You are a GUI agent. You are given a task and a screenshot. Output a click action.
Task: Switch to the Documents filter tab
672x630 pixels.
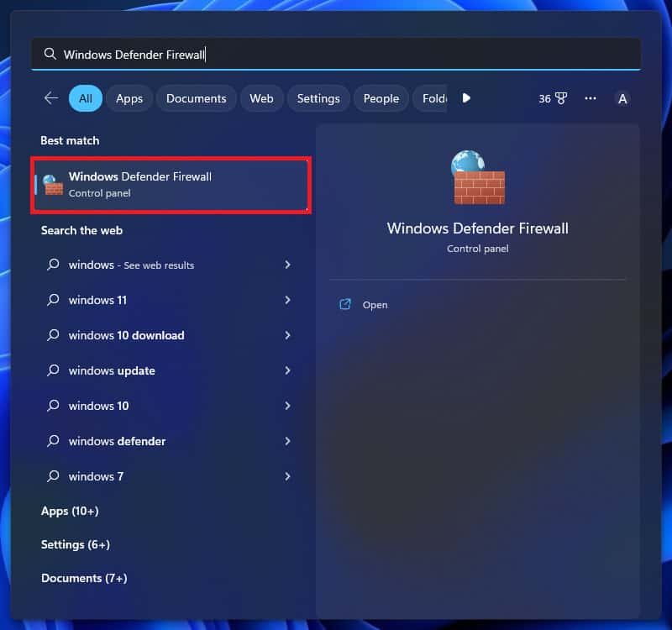[196, 98]
